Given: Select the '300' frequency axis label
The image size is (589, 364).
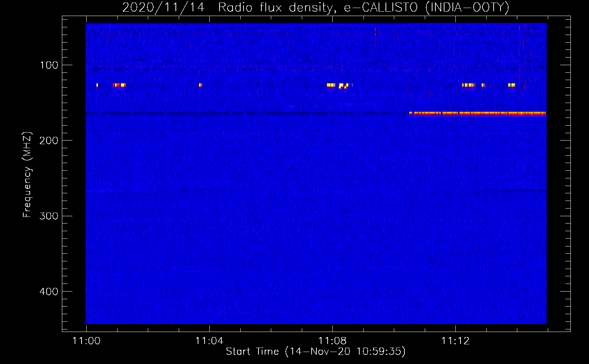Looking at the screenshot, I should pyautogui.click(x=49, y=216).
